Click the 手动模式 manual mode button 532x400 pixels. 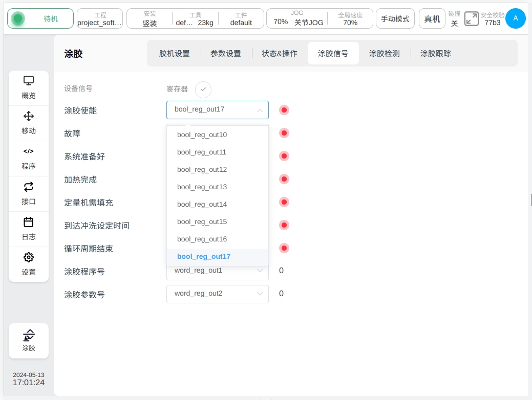coord(395,19)
